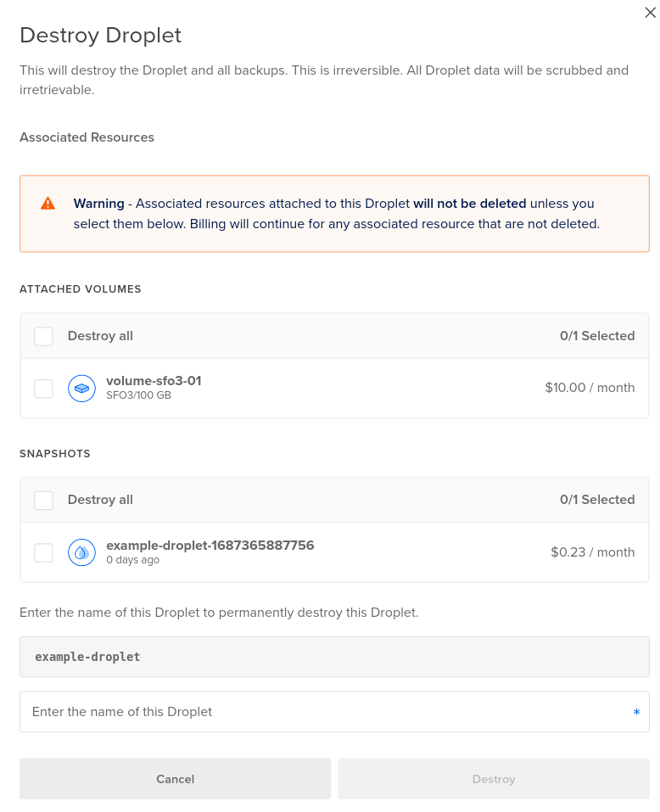Click the 0/1 Selected label in snapshots
Viewport: 660px width, 812px height.
(x=597, y=500)
